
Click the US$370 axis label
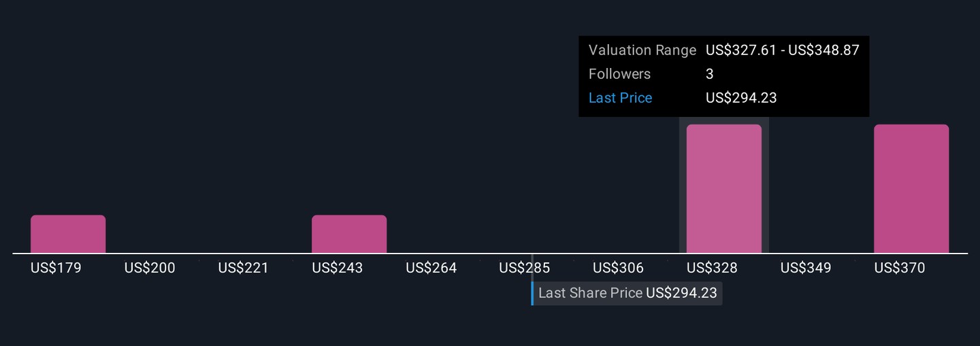point(900,268)
